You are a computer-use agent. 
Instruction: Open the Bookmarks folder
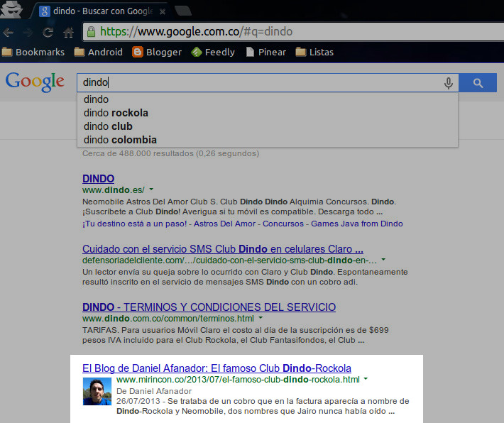click(x=33, y=52)
